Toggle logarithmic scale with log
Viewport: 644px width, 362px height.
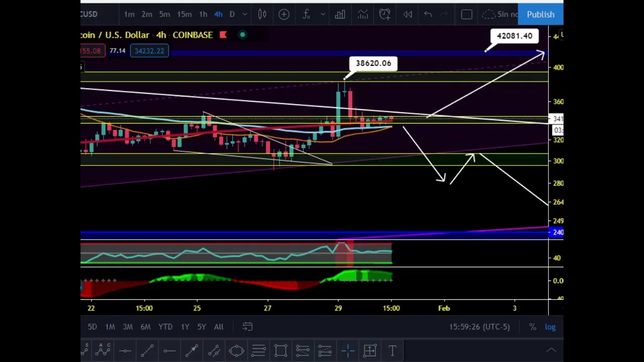pyautogui.click(x=550, y=327)
